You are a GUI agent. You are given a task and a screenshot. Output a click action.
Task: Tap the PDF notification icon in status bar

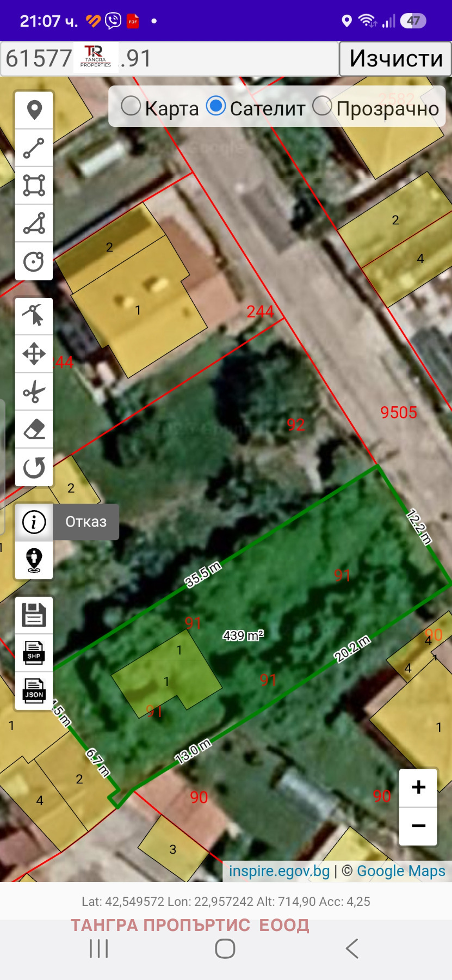click(133, 21)
